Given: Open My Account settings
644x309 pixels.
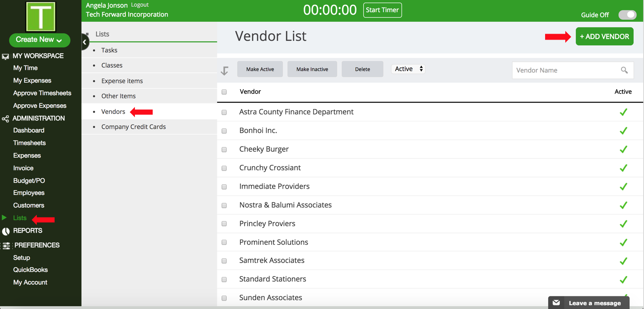Looking at the screenshot, I should [30, 282].
